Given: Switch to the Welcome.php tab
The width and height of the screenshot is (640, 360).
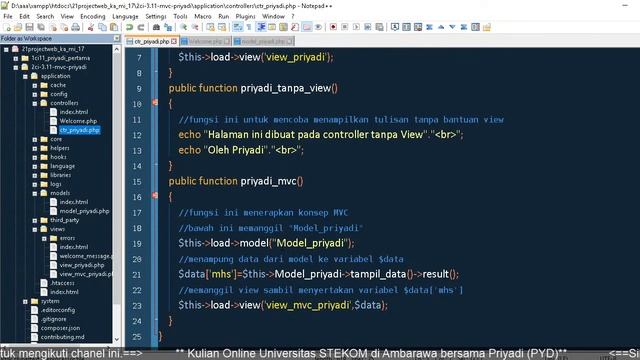Looking at the screenshot, I should point(205,42).
